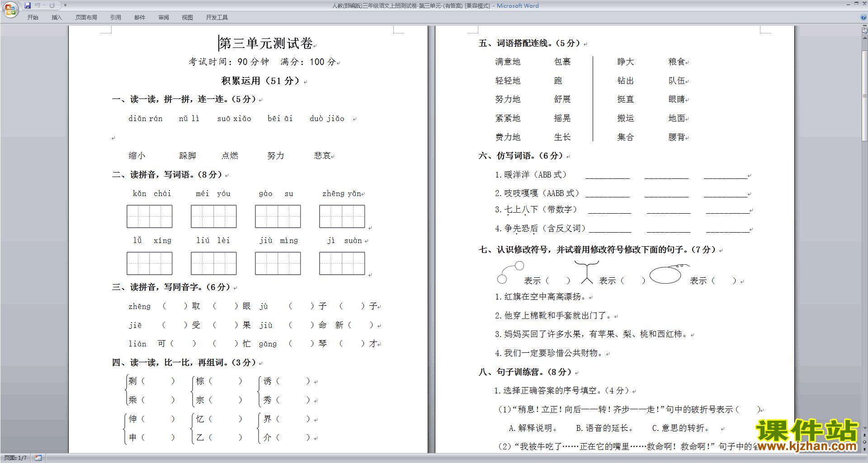Click the previous page double-arrow button
The height and width of the screenshot is (463, 868).
(864, 435)
